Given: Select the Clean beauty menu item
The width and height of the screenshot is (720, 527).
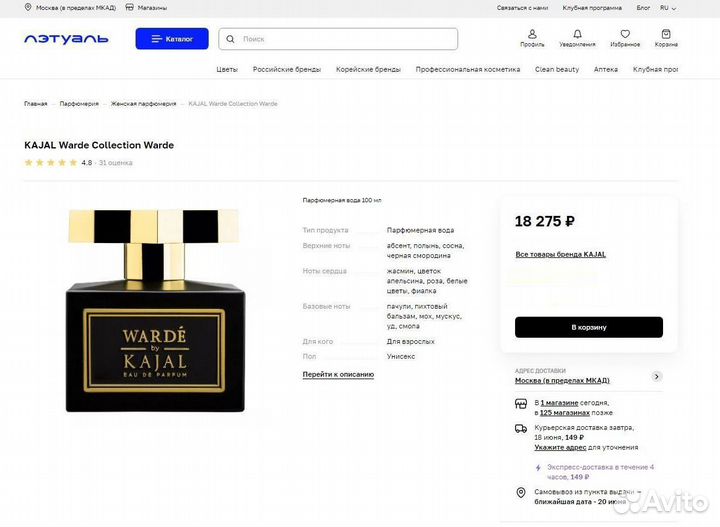Looking at the screenshot, I should (x=557, y=69).
